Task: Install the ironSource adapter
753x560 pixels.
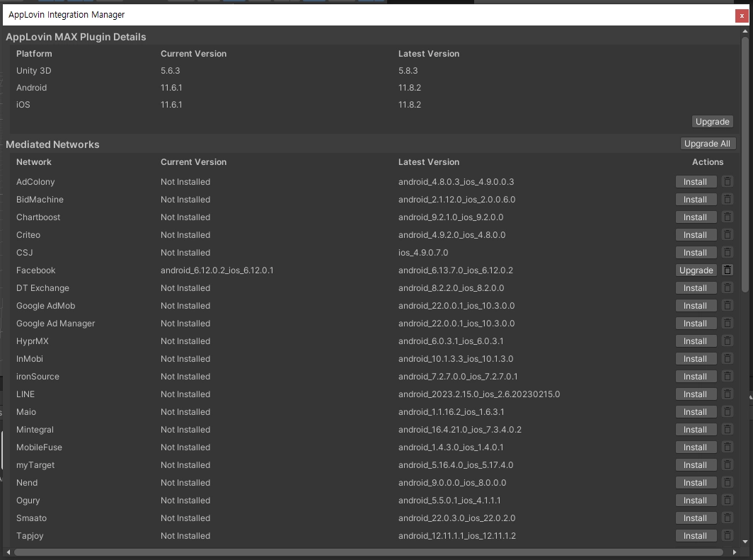Action: click(x=696, y=377)
